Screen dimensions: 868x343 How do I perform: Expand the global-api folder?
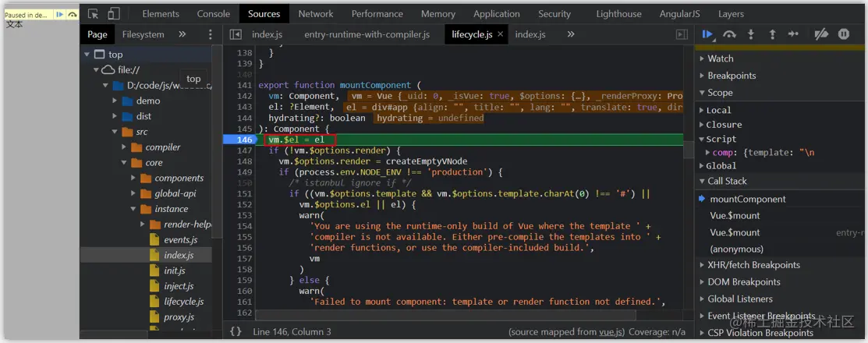pos(133,193)
